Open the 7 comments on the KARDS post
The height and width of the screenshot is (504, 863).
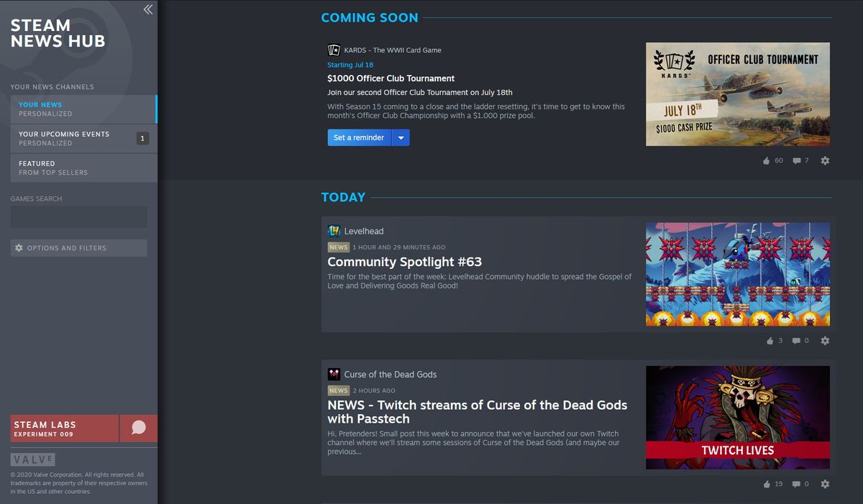[x=797, y=160]
